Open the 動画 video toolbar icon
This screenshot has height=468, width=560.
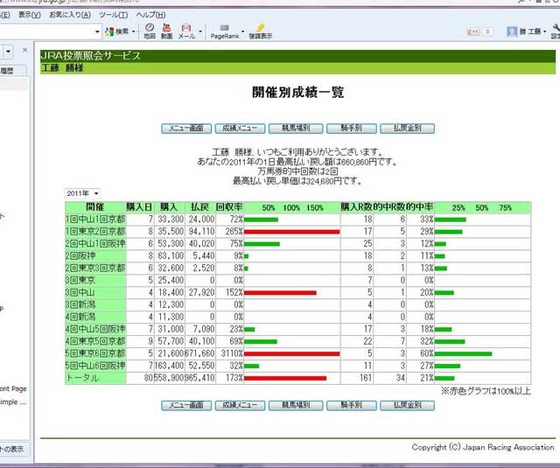click(x=166, y=31)
